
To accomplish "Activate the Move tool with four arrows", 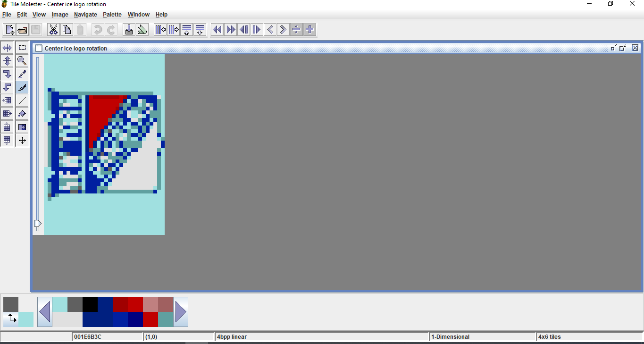I will (x=22, y=140).
